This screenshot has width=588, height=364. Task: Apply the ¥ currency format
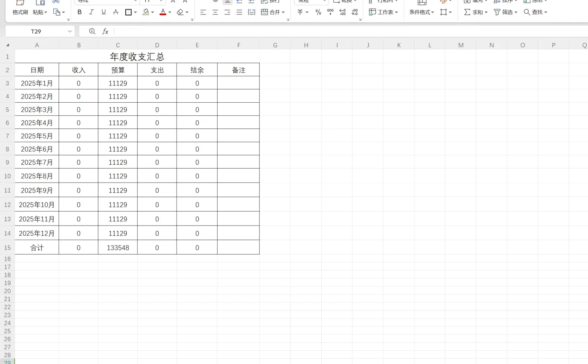[300, 12]
